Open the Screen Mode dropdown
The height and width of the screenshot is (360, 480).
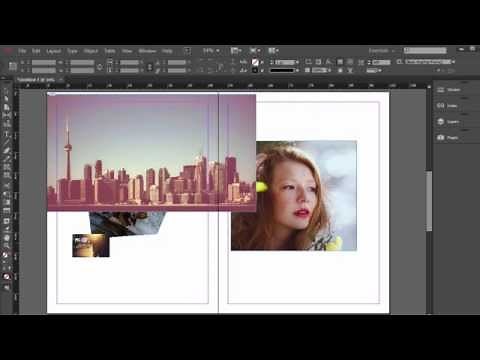(x=255, y=51)
